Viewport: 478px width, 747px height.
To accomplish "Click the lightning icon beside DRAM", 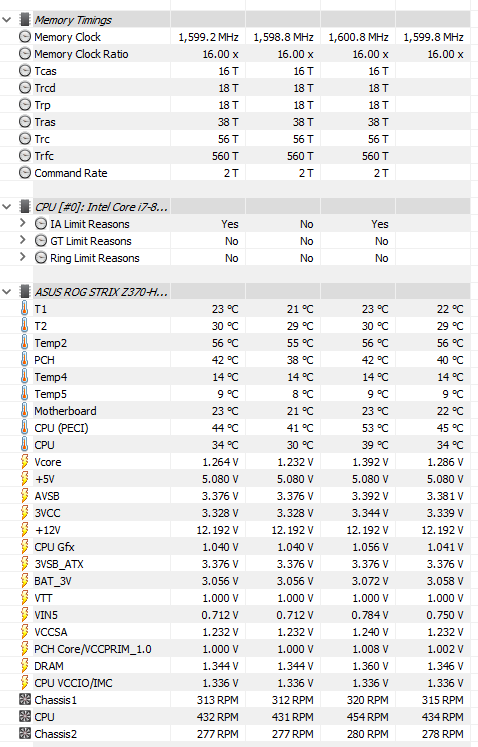I will click(24, 666).
